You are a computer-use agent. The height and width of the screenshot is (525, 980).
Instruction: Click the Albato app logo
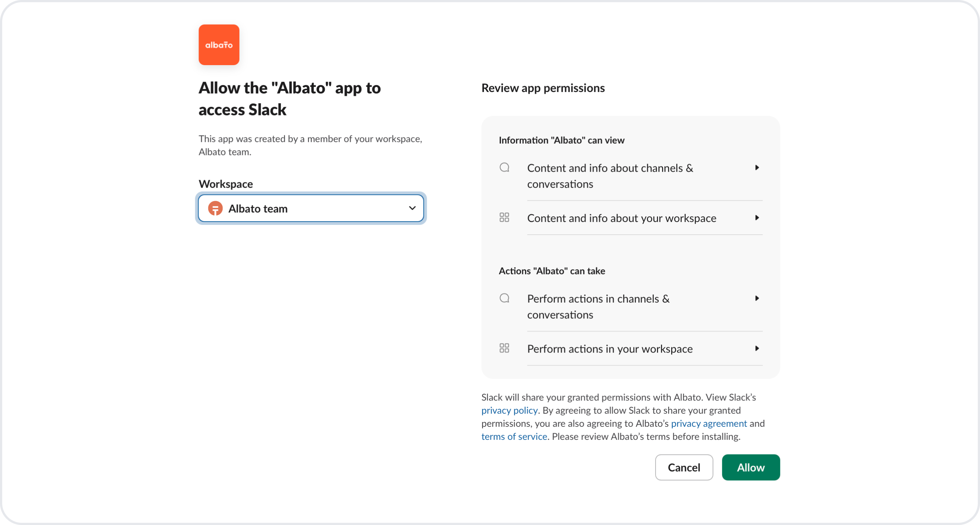pos(219,45)
